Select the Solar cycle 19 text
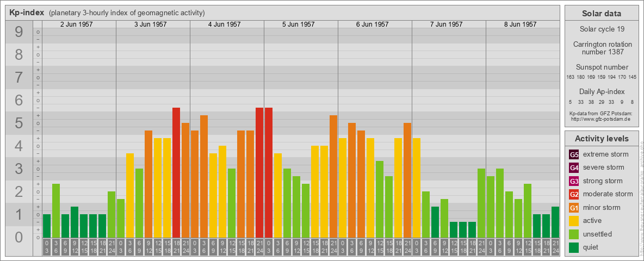The image size is (644, 261). [x=602, y=29]
